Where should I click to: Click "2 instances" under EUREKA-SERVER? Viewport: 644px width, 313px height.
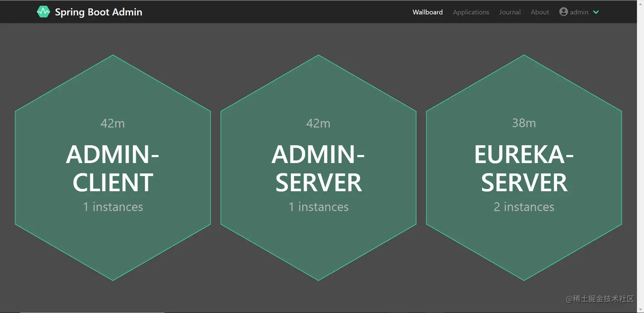coord(524,207)
